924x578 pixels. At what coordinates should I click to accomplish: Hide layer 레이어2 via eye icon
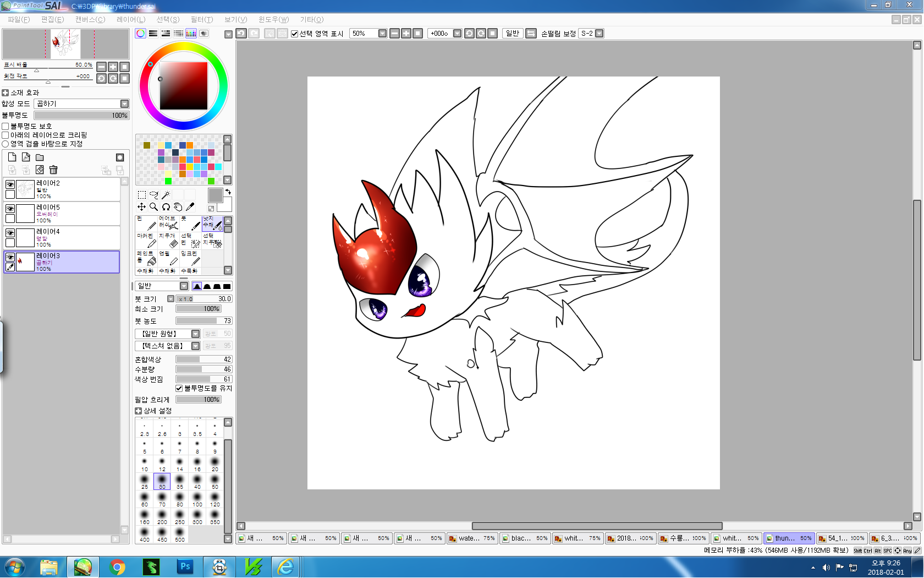10,184
